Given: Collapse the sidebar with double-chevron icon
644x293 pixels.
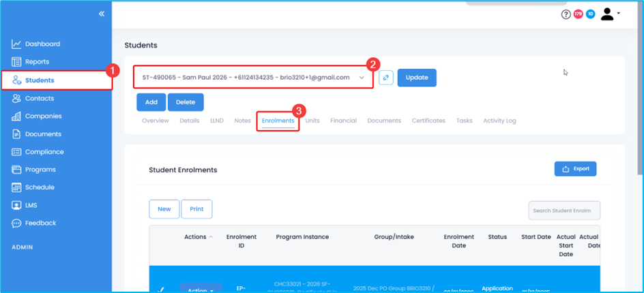Looking at the screenshot, I should tap(102, 14).
